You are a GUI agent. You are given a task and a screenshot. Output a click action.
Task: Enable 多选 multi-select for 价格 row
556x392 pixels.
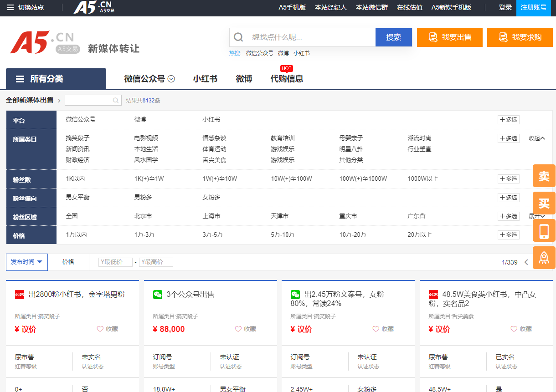508,235
